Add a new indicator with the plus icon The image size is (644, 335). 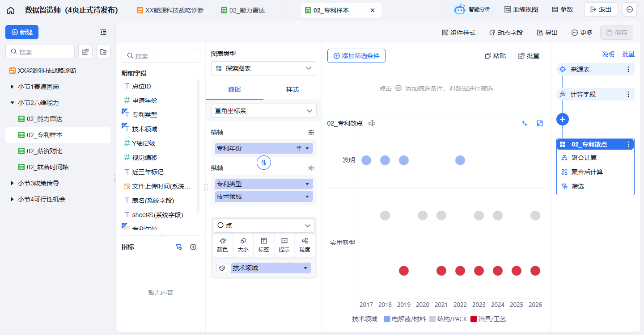tap(193, 247)
